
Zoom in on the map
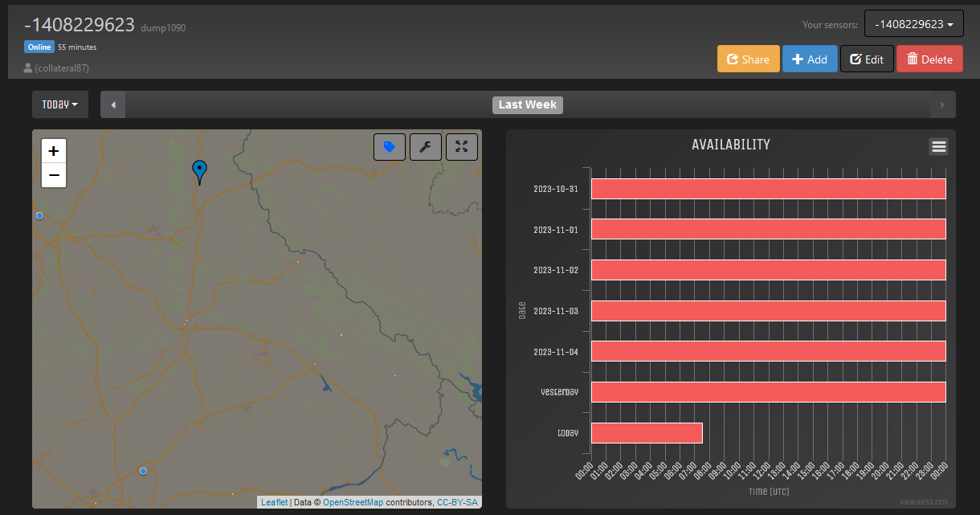[x=54, y=151]
